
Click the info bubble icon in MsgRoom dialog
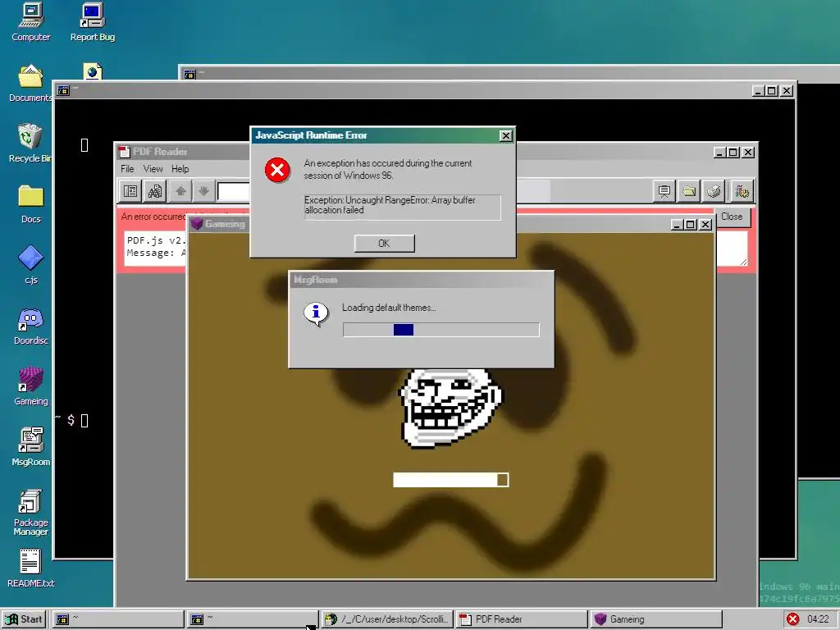click(x=316, y=313)
